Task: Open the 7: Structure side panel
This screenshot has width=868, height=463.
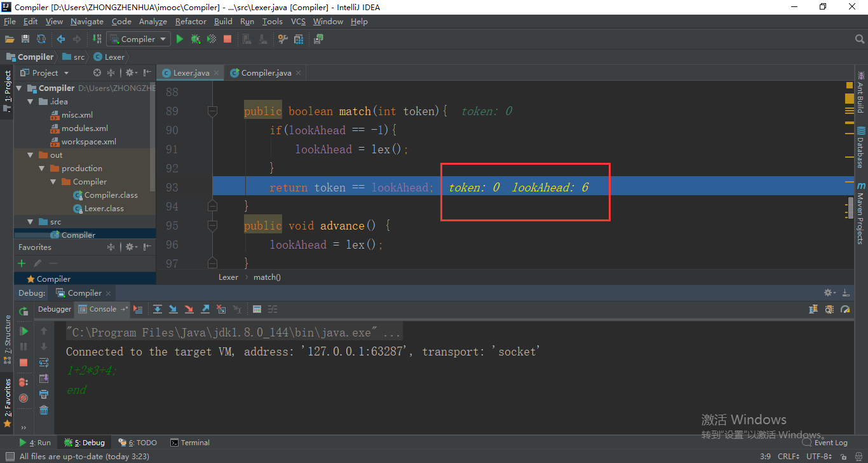Action: [8, 340]
